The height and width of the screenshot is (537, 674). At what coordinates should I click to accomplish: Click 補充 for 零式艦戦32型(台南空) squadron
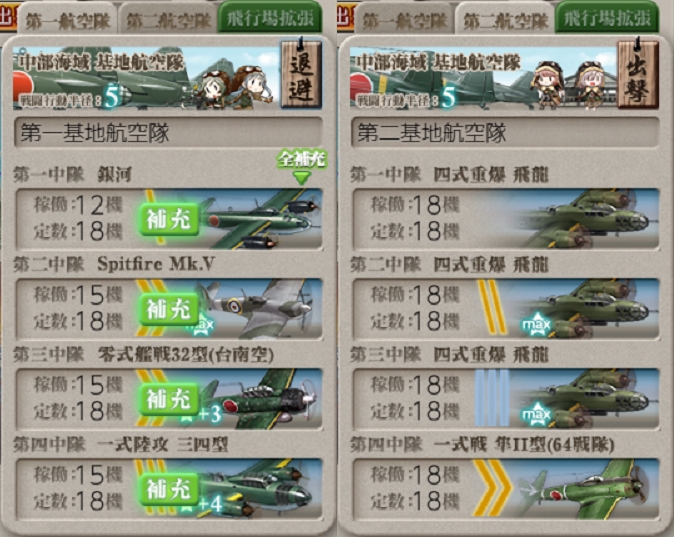(169, 399)
